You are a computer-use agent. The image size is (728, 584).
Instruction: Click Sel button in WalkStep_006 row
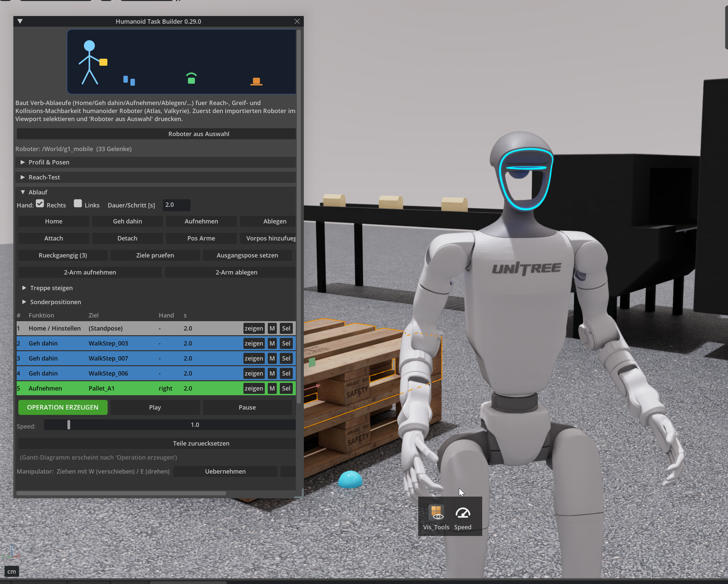tap(286, 373)
